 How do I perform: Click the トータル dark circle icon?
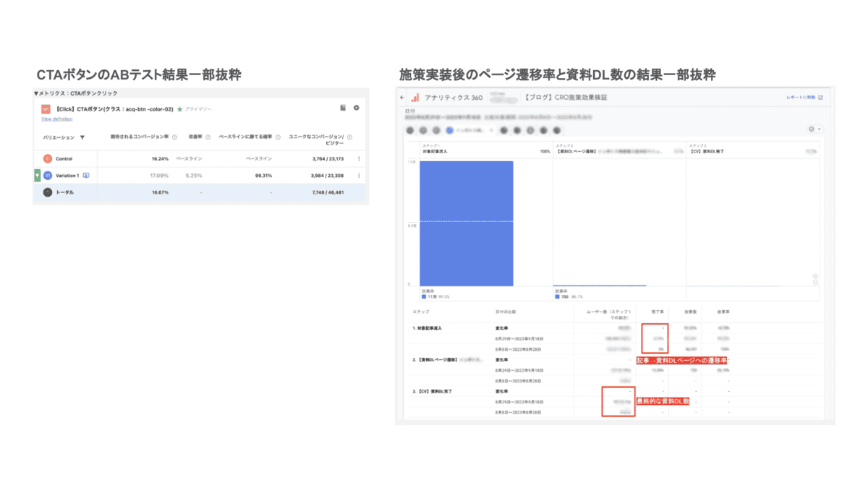click(x=48, y=192)
